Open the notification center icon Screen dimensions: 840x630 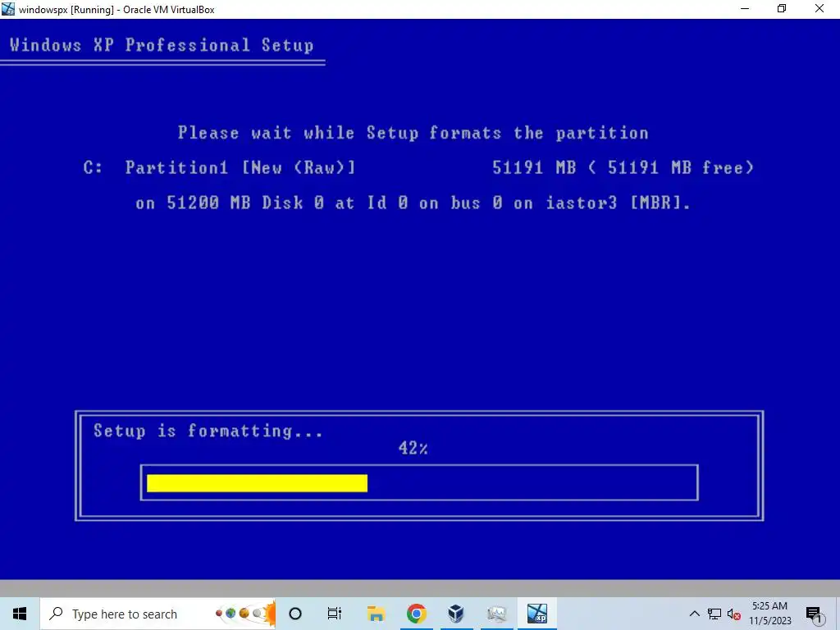(814, 614)
